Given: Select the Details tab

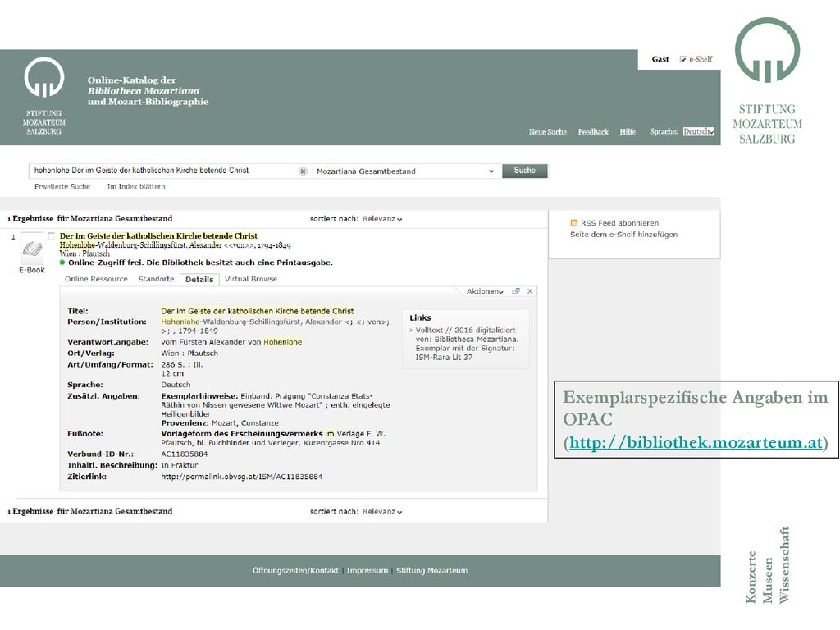Looking at the screenshot, I should click(x=199, y=280).
